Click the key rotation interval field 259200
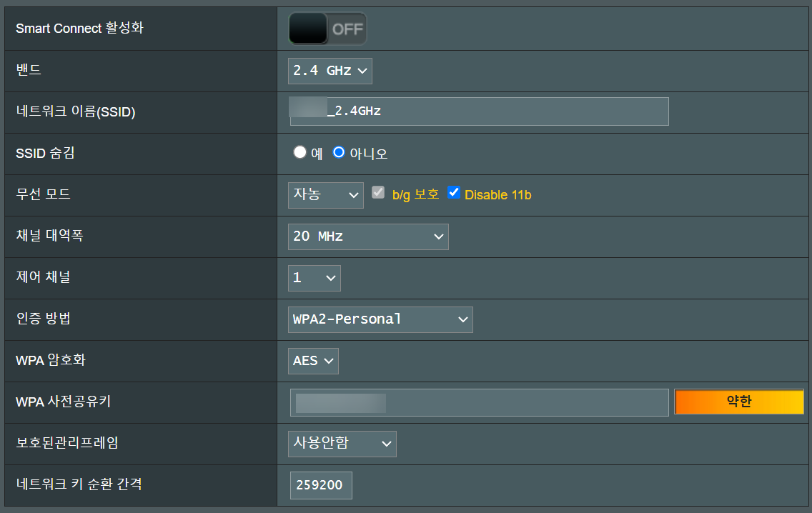 [x=321, y=485]
